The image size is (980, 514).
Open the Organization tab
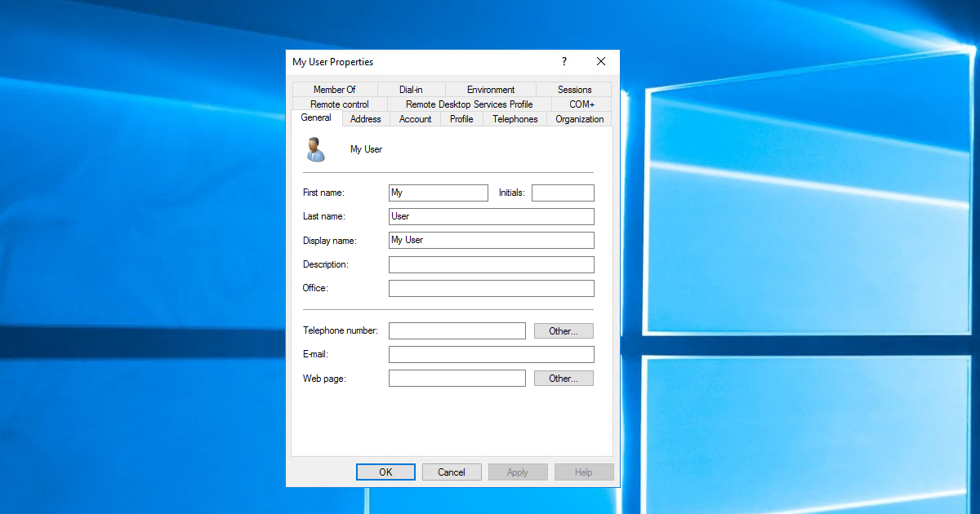pyautogui.click(x=579, y=118)
